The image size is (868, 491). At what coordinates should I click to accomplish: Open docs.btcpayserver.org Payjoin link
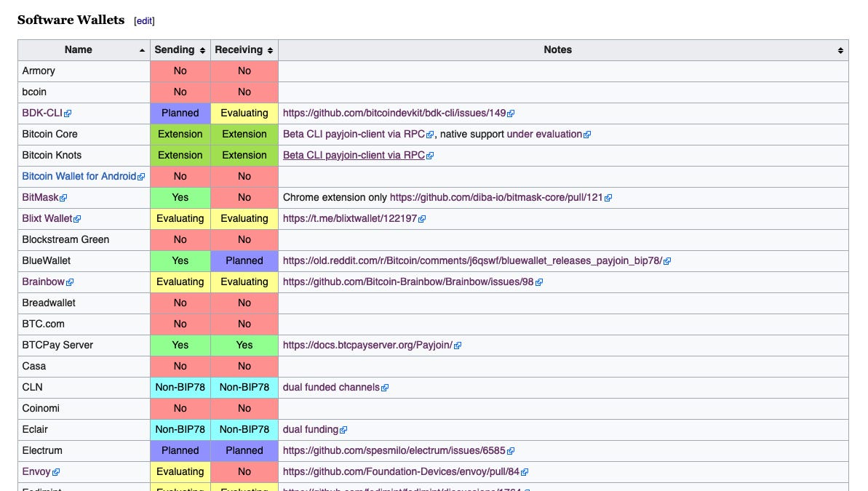coord(367,345)
